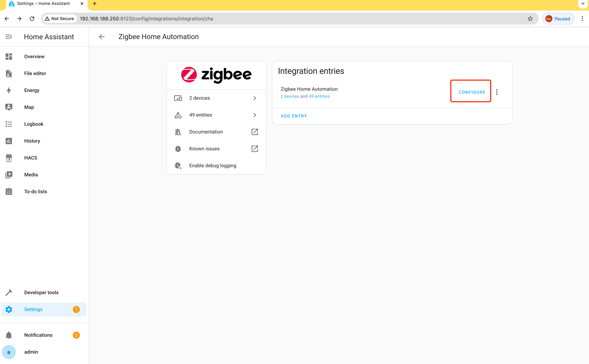Open Known issues external link icon

tap(255, 149)
